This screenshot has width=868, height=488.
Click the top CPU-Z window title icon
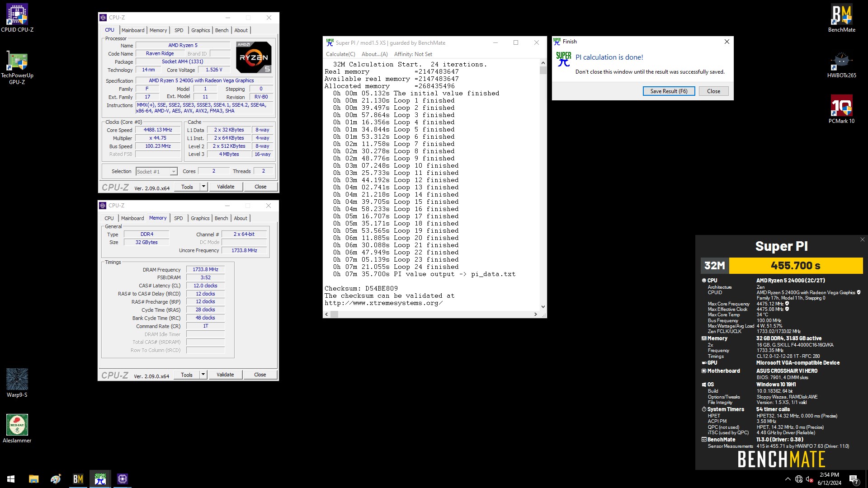click(x=103, y=18)
